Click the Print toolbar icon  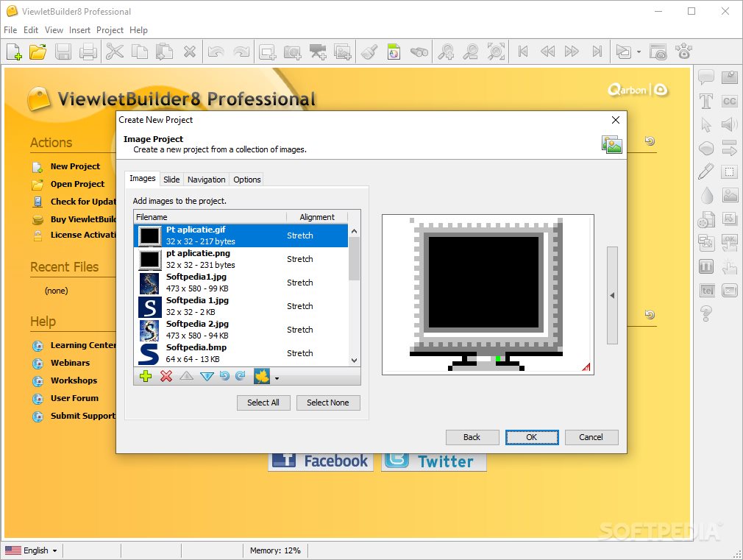(88, 52)
